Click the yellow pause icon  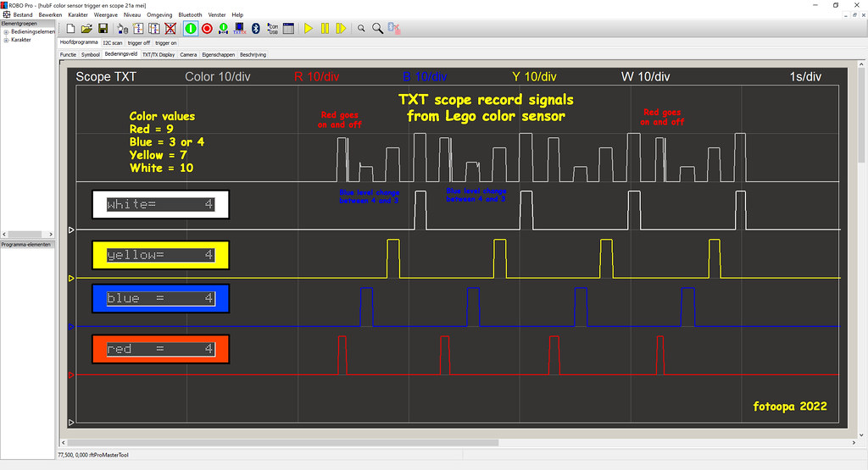[325, 28]
